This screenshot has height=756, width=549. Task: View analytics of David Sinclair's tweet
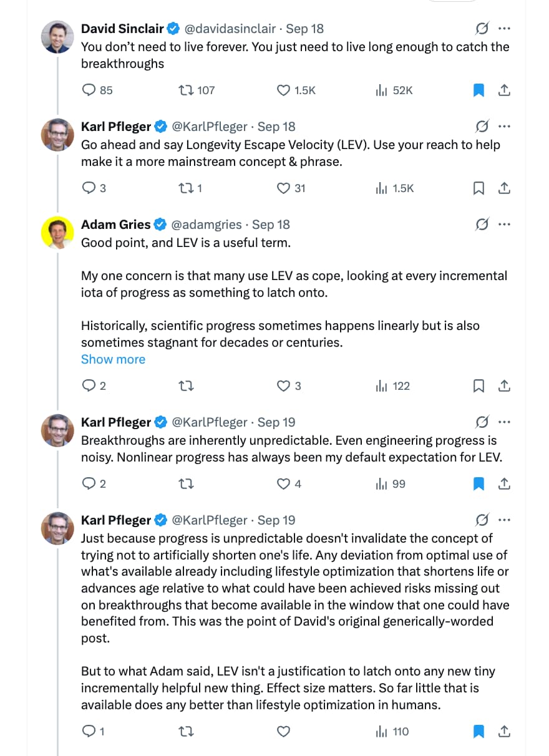coord(382,90)
